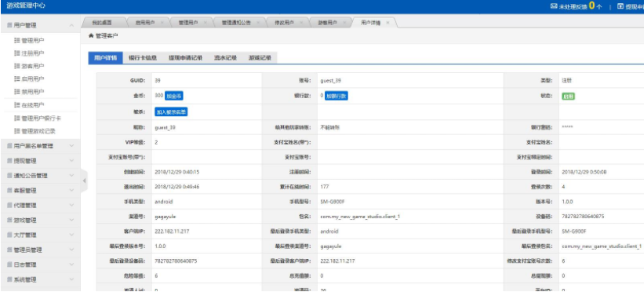This screenshot has width=644, height=292.
Task: Collapse the sidebar using the left arrow handle
Action: [x=84, y=181]
